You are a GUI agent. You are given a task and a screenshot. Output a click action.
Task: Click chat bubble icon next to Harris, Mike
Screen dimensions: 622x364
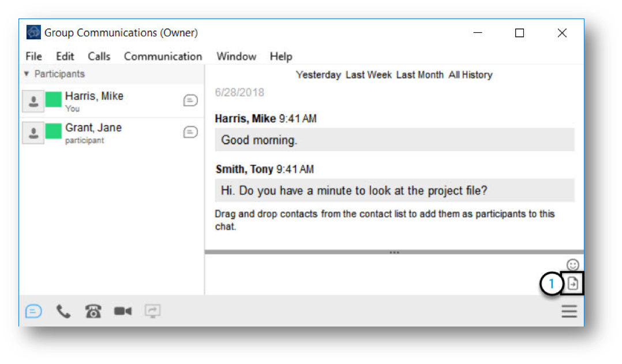[x=190, y=100]
